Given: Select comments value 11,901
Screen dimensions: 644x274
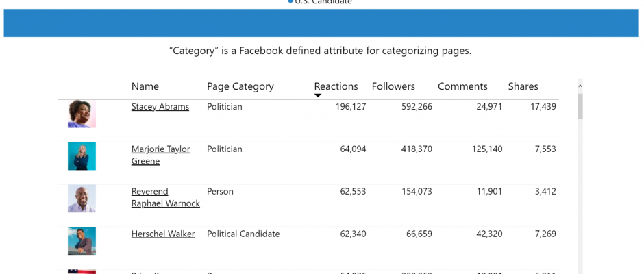Looking at the screenshot, I should click(x=489, y=191).
